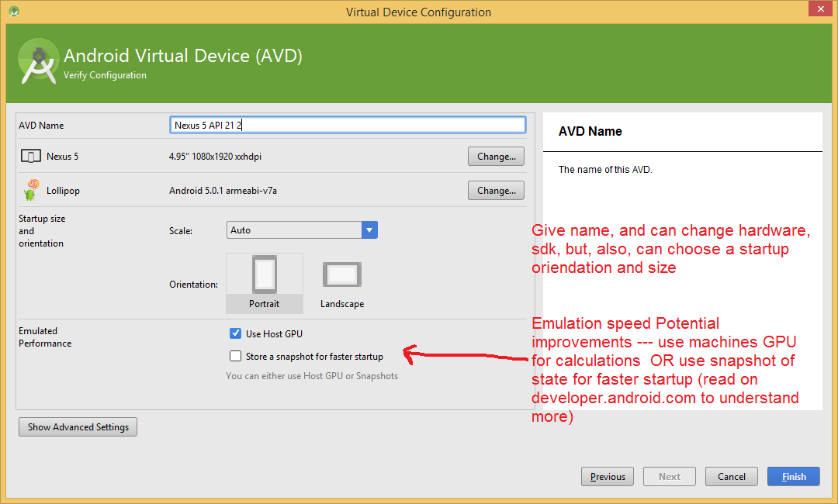
Task: Close the Virtual Device Configuration window
Action: pyautogui.click(x=817, y=9)
